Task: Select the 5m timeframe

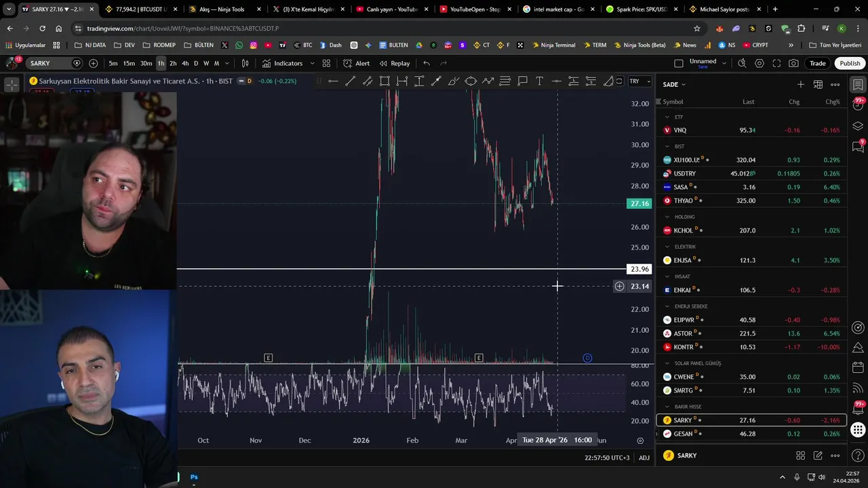Action: tap(113, 63)
